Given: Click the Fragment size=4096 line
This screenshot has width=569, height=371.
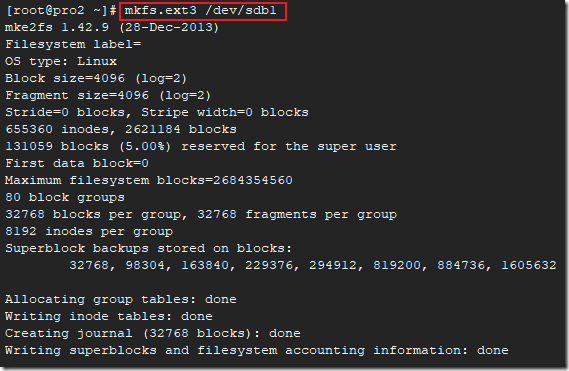Looking at the screenshot, I should (x=108, y=95).
